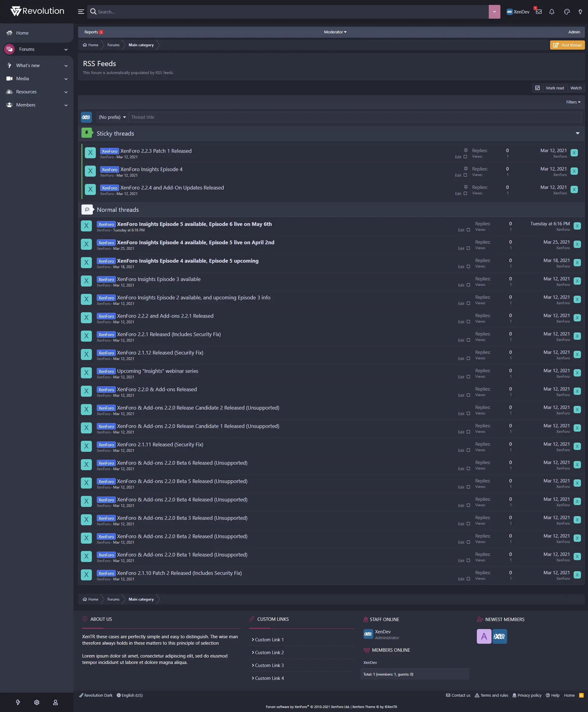Click the Forums chat bubble icon in sidebar
The image size is (588, 712).
9,49
